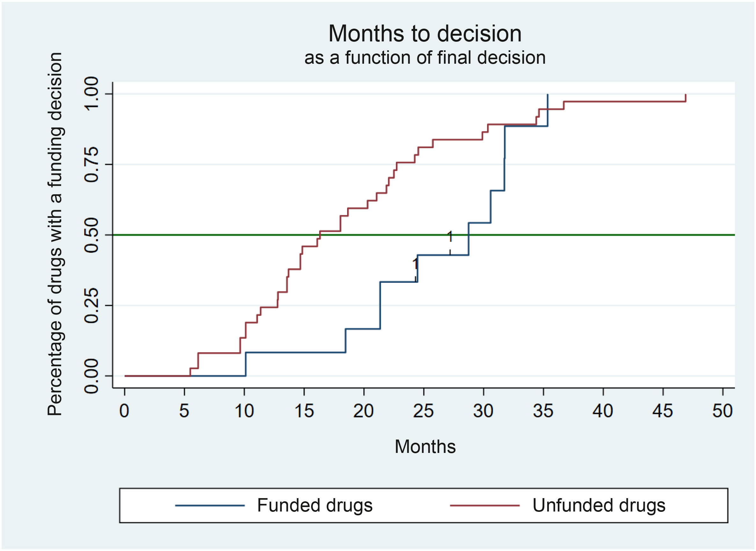This screenshot has height=551, width=756.
Task: Select the "Unfunded drugs" legend label
Action: pos(599,505)
